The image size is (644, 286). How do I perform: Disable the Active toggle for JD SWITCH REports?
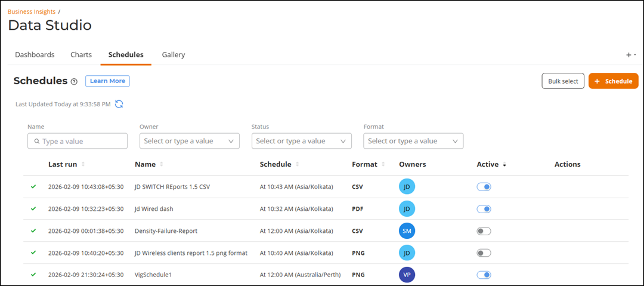point(484,187)
